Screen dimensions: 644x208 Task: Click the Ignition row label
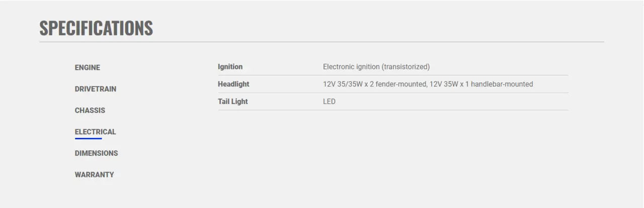pos(230,67)
